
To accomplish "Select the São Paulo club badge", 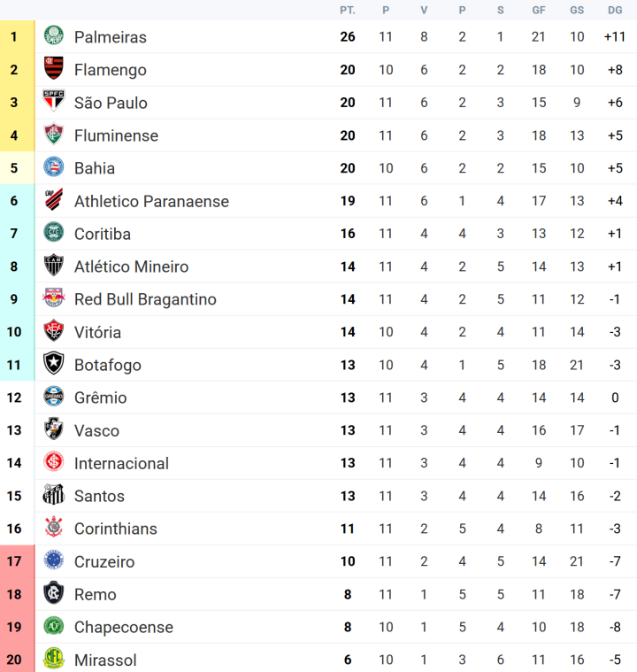I will coord(54,103).
